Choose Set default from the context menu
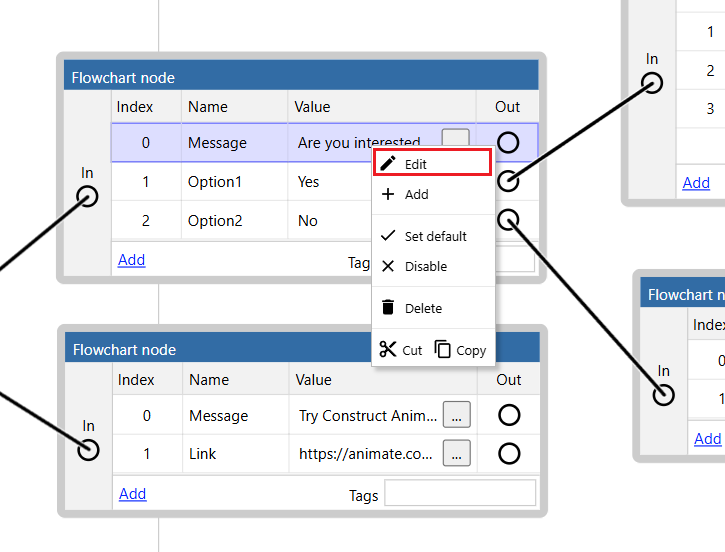The height and width of the screenshot is (552, 725). 435,237
